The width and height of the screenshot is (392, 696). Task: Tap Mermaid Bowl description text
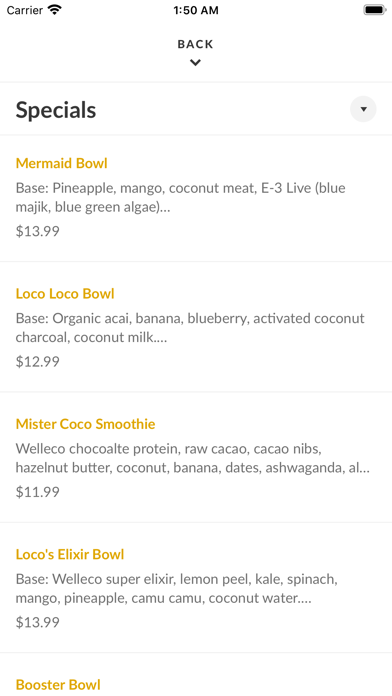click(x=181, y=198)
